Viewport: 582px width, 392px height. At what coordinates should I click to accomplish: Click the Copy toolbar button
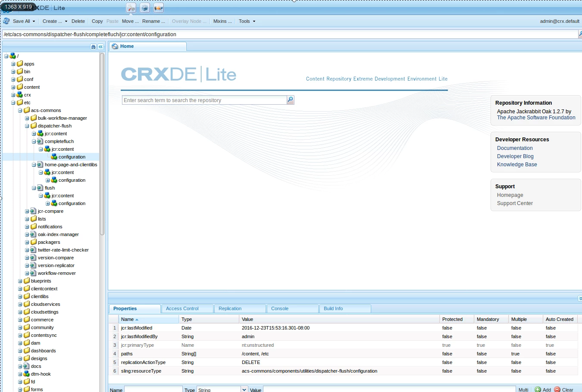(x=97, y=21)
